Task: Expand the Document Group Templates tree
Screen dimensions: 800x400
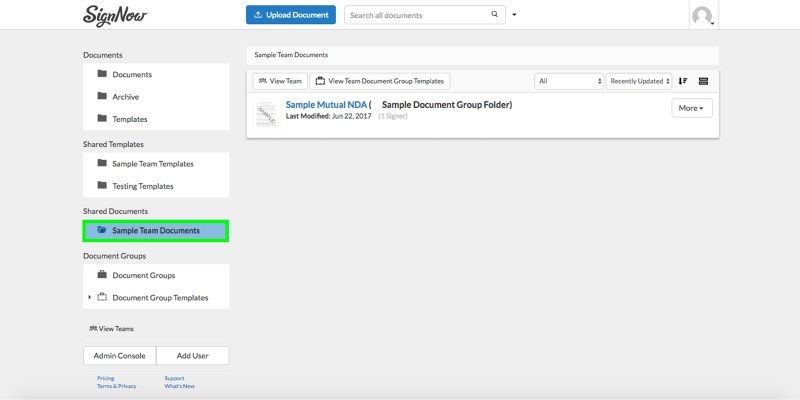Action: point(89,297)
